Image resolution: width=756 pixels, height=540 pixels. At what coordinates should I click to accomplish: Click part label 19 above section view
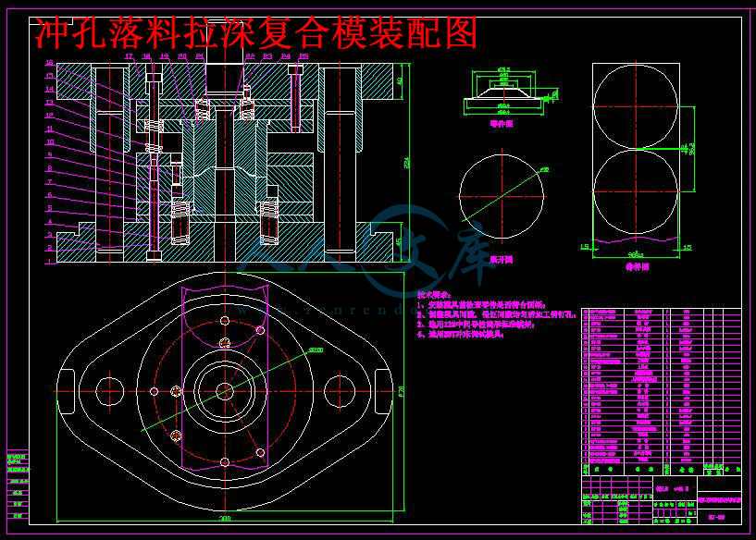coord(165,56)
